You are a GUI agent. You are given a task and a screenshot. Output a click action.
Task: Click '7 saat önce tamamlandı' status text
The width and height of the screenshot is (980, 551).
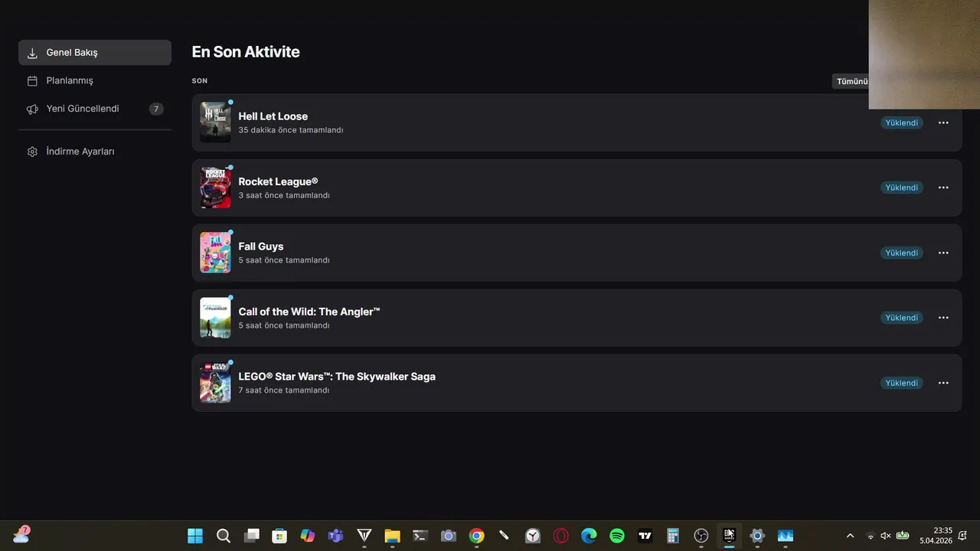(x=284, y=390)
